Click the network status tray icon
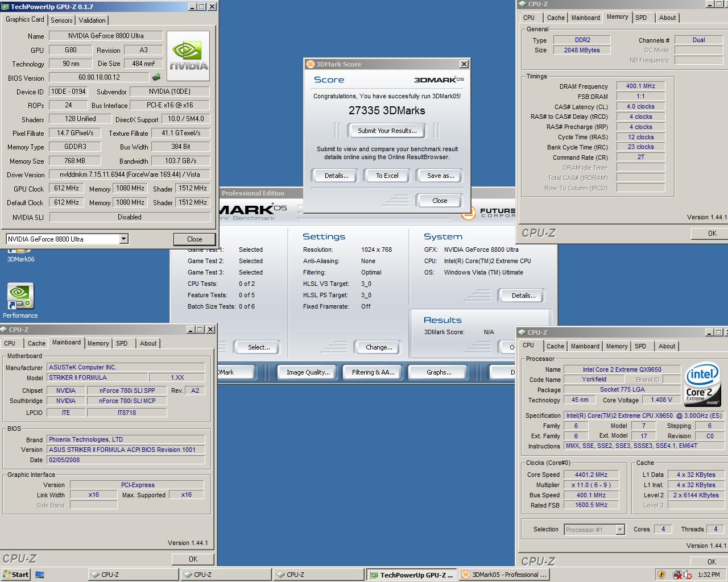This screenshot has width=728, height=582. [677, 575]
